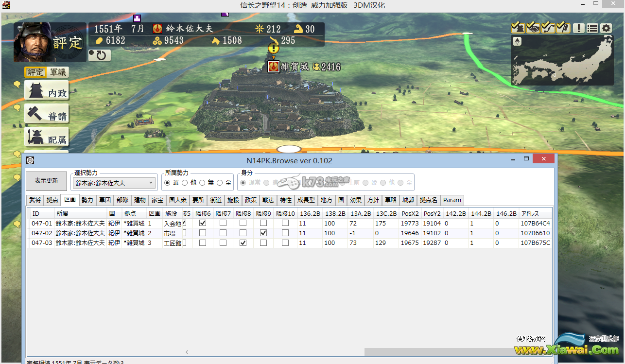Click address cell 107B64C4
This screenshot has height=364, width=625.
pyautogui.click(x=535, y=224)
